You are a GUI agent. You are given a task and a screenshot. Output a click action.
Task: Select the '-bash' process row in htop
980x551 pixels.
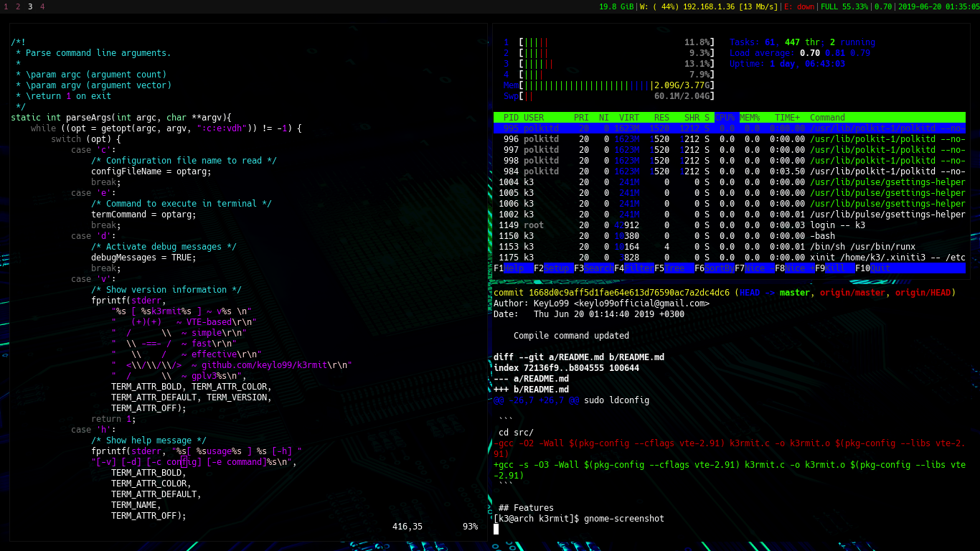[x=730, y=236]
